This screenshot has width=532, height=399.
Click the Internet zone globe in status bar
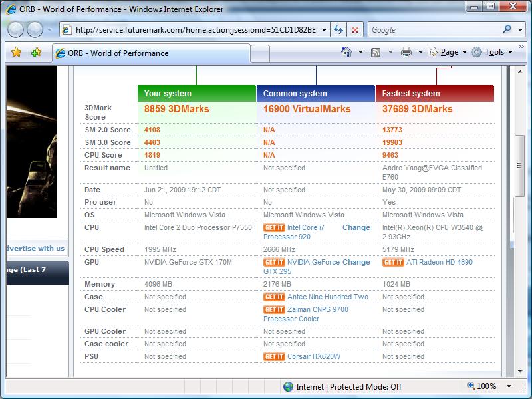pyautogui.click(x=288, y=387)
